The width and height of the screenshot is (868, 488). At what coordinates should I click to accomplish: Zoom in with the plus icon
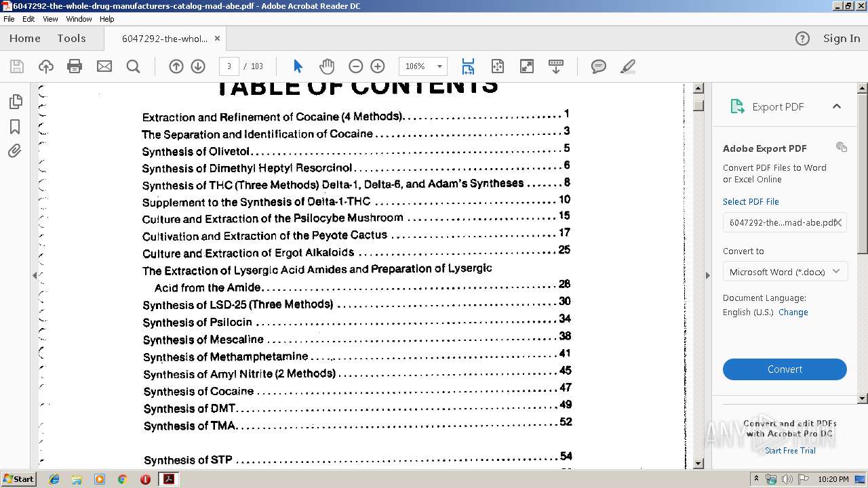pos(378,66)
